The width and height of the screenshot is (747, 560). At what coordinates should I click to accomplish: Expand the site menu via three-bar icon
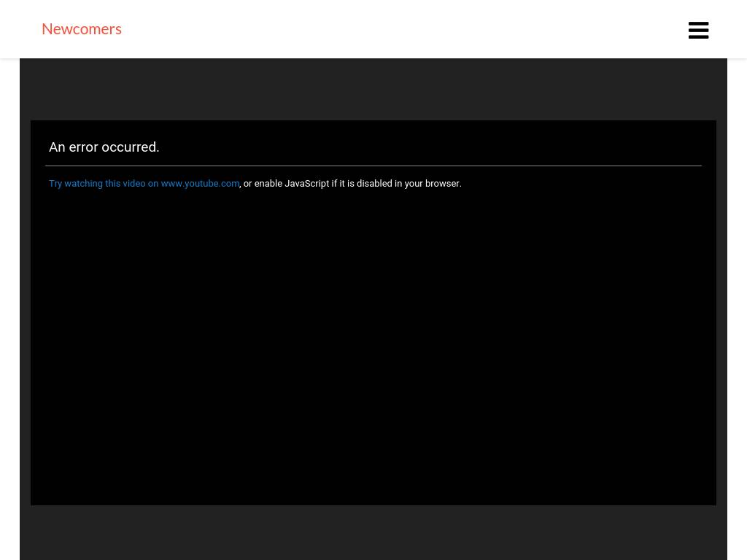698,30
